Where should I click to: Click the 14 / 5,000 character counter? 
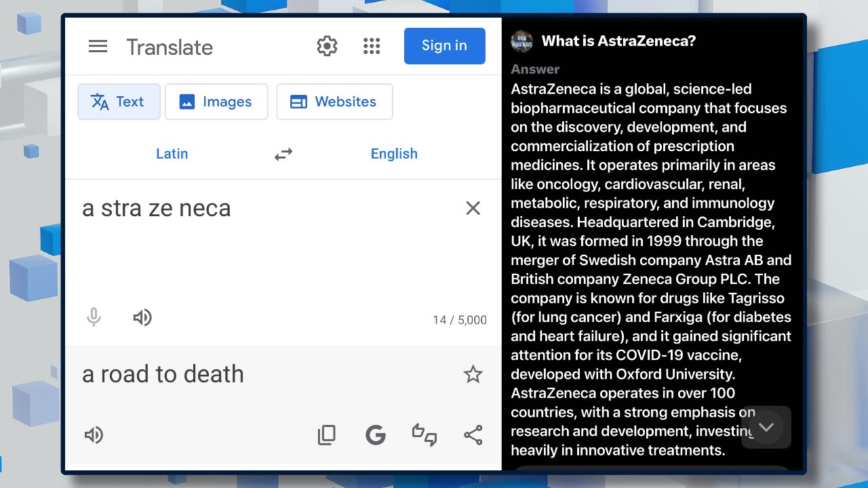pos(460,320)
